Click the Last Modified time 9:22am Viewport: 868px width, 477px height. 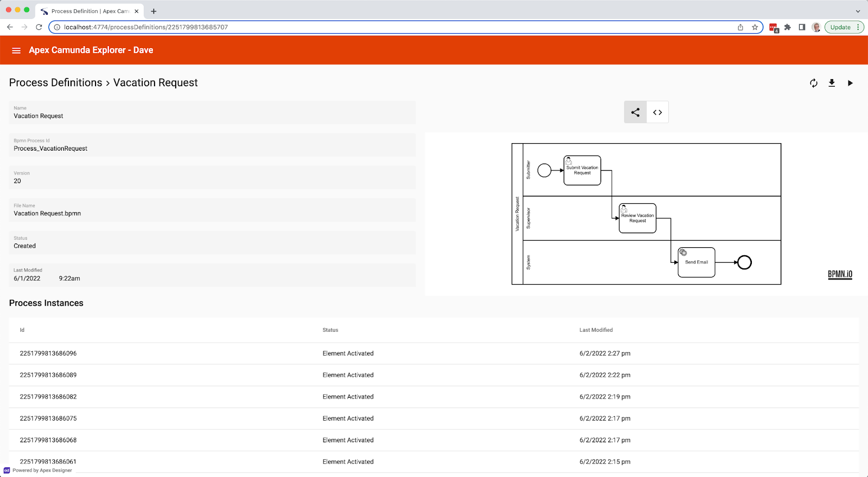click(x=69, y=279)
